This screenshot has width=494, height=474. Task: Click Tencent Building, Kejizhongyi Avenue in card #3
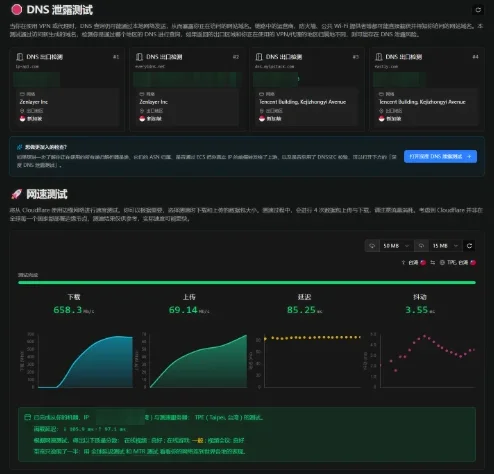(302, 102)
